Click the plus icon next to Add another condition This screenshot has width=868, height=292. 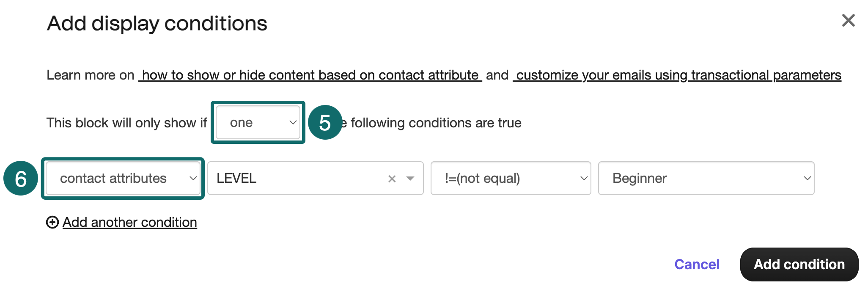(x=52, y=222)
